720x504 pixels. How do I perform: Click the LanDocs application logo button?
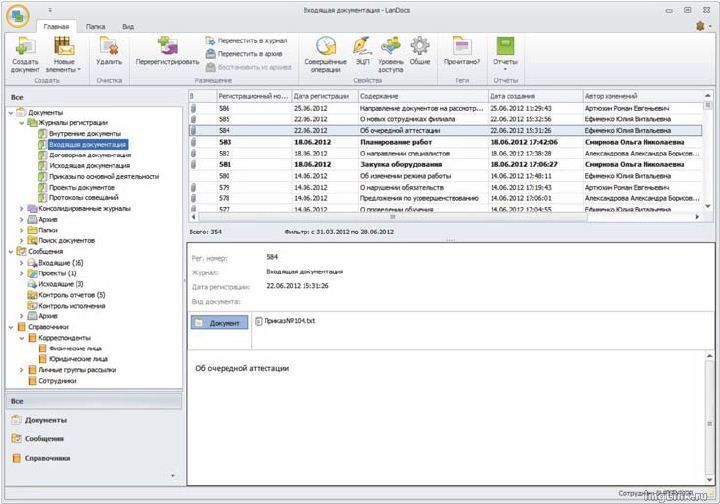coord(17,16)
